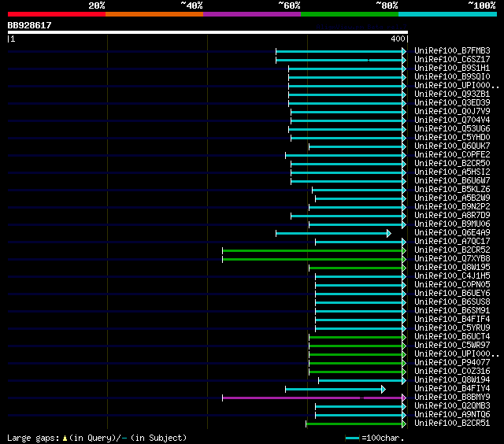Open hit UniRef100_C6SZ17
The height and width of the screenshot is (444, 504).
pyautogui.click(x=452, y=59)
